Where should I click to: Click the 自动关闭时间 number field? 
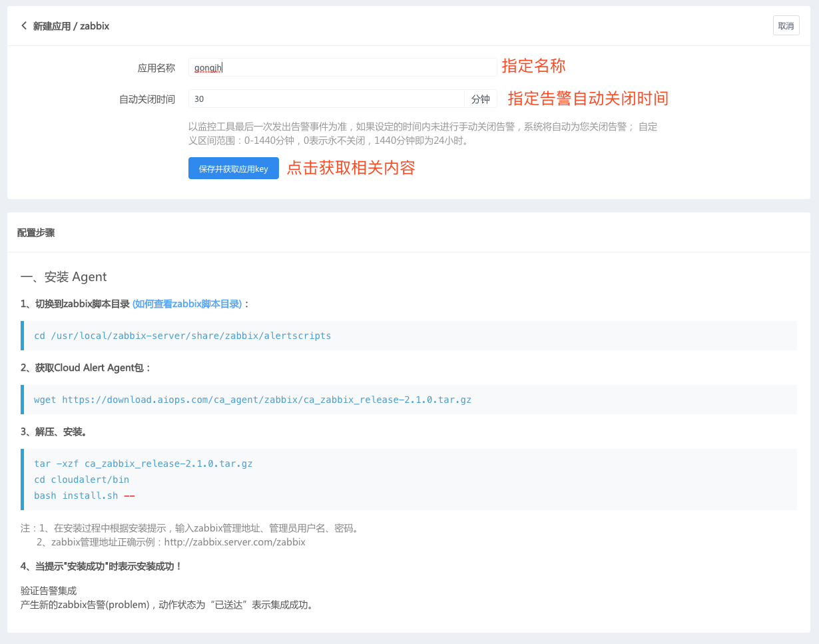tap(326, 99)
